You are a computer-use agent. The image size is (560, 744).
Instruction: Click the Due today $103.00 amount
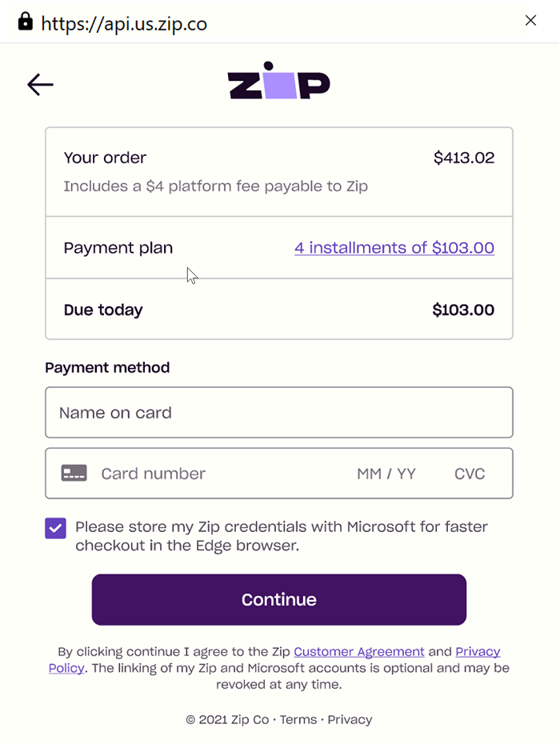click(463, 310)
